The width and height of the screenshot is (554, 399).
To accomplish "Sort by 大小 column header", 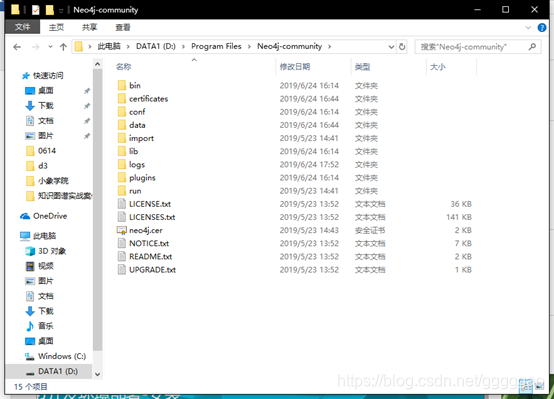I will click(438, 66).
